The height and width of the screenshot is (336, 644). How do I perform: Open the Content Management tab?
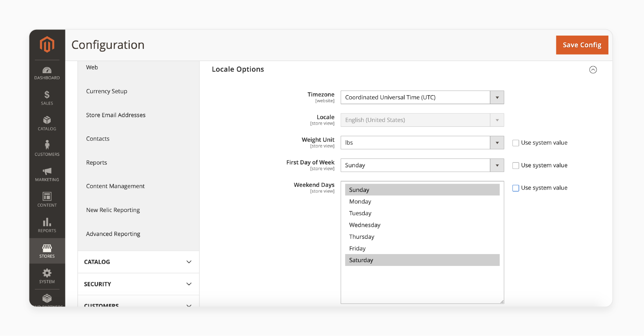[115, 186]
